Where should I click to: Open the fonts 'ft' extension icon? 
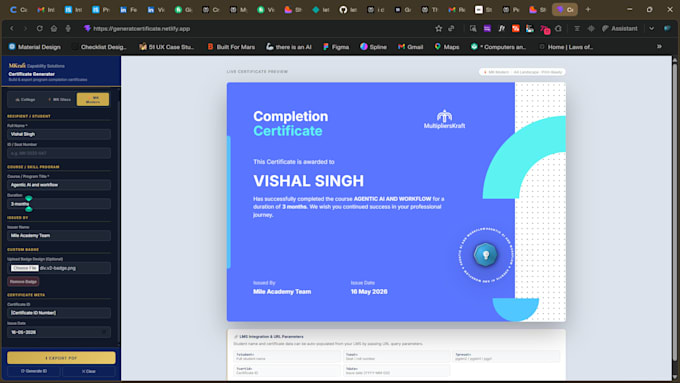click(501, 29)
